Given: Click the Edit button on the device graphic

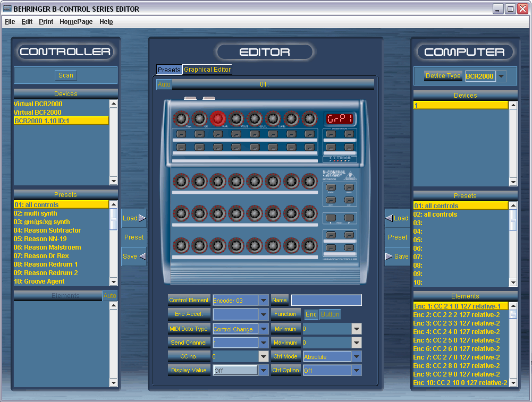Looking at the screenshot, I should click(331, 200).
